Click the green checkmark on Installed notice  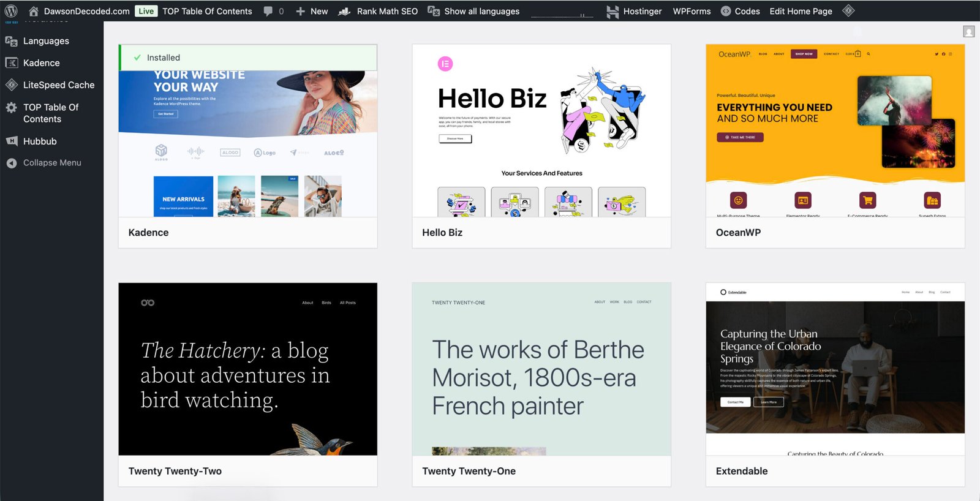coord(137,58)
